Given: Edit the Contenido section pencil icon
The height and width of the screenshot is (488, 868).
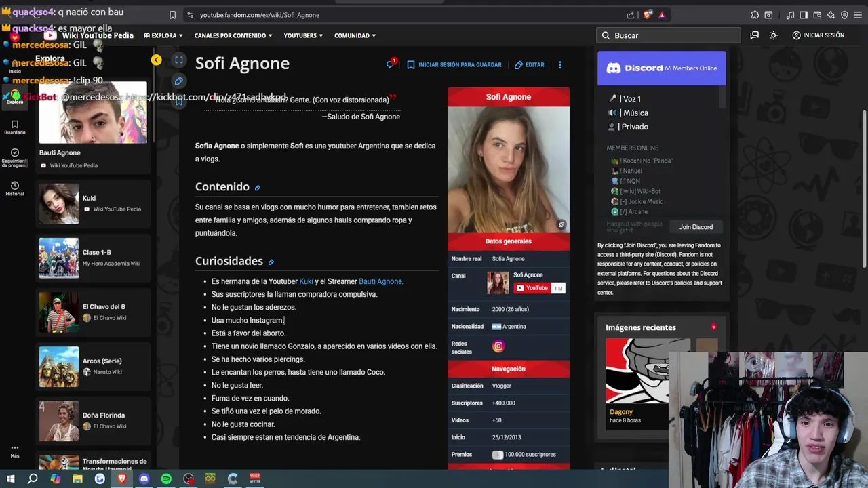Looking at the screenshot, I should [x=258, y=188].
